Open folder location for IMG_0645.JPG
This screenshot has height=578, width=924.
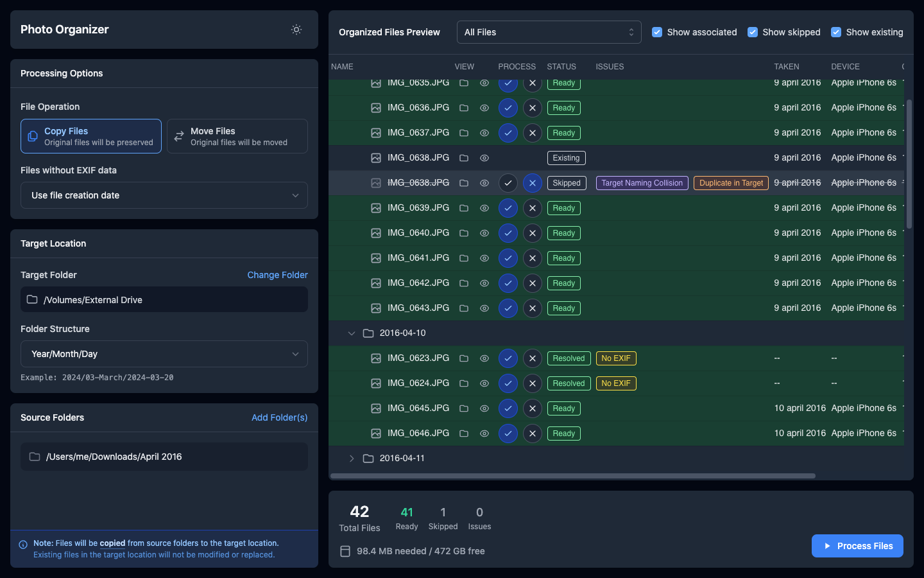pos(464,408)
